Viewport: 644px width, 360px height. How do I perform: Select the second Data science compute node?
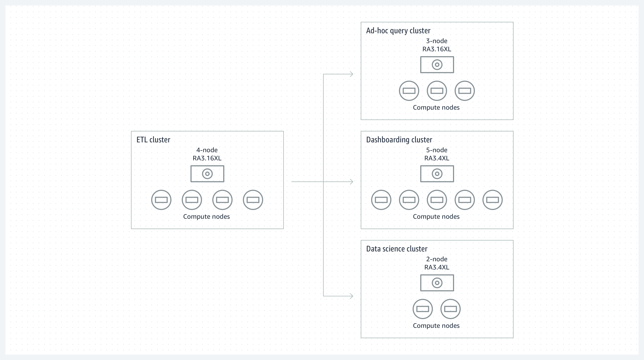pyautogui.click(x=451, y=309)
